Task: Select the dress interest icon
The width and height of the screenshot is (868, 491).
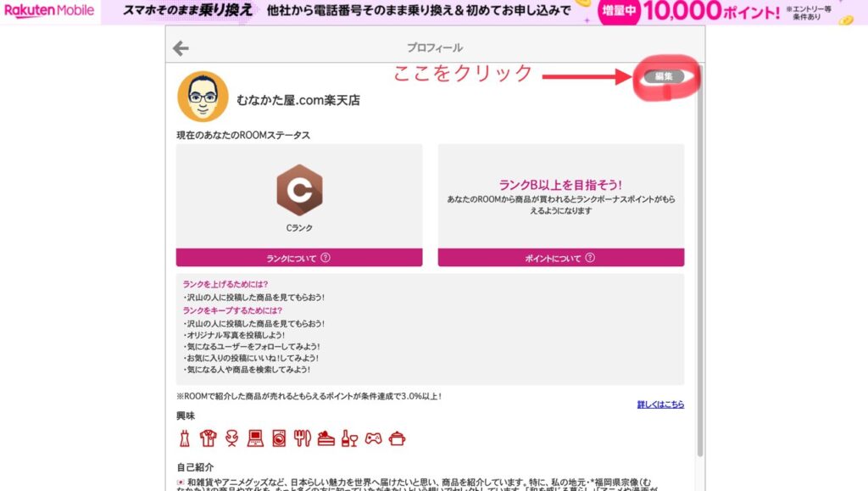Action: click(x=185, y=438)
